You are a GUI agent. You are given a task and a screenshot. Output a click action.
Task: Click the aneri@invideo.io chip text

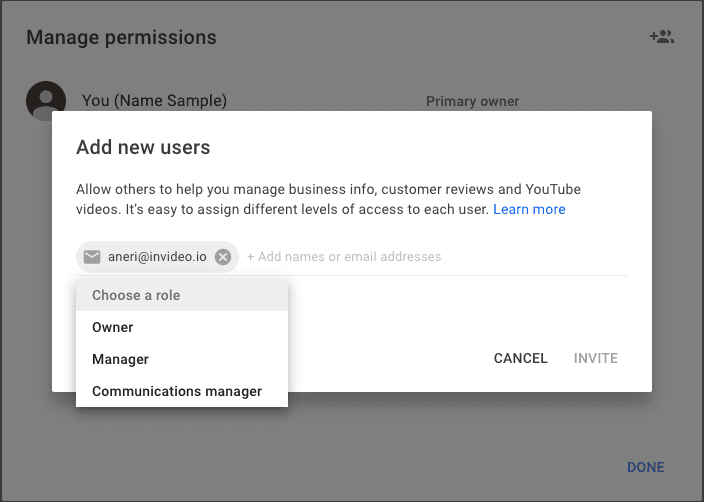pyautogui.click(x=155, y=257)
